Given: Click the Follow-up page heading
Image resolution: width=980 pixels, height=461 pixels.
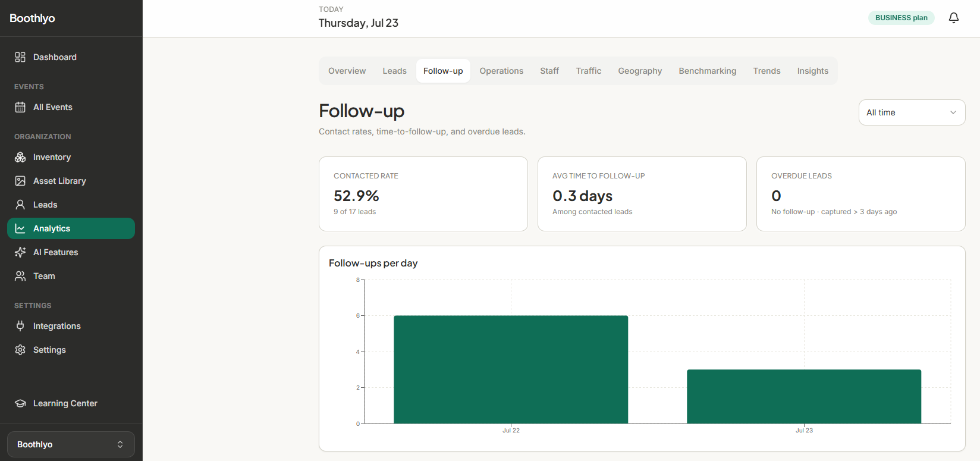Looking at the screenshot, I should (362, 111).
